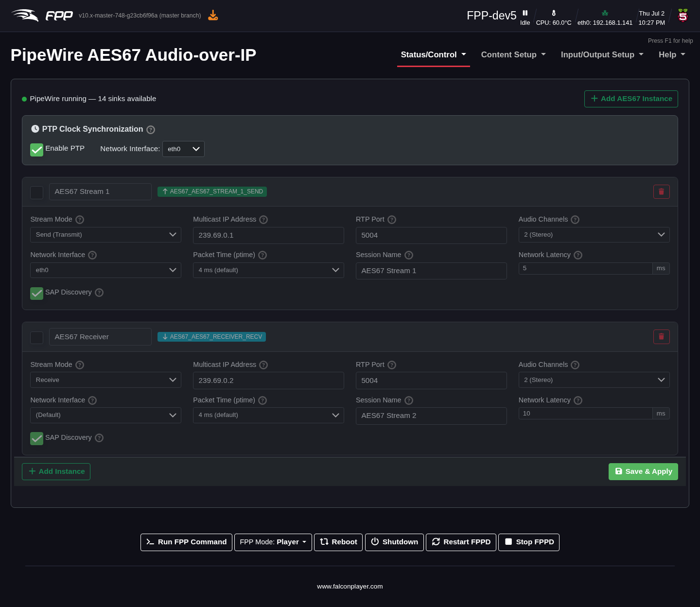Click the Raspberry Pi platform icon
Image resolution: width=700 pixels, height=607 pixels.
click(x=683, y=16)
